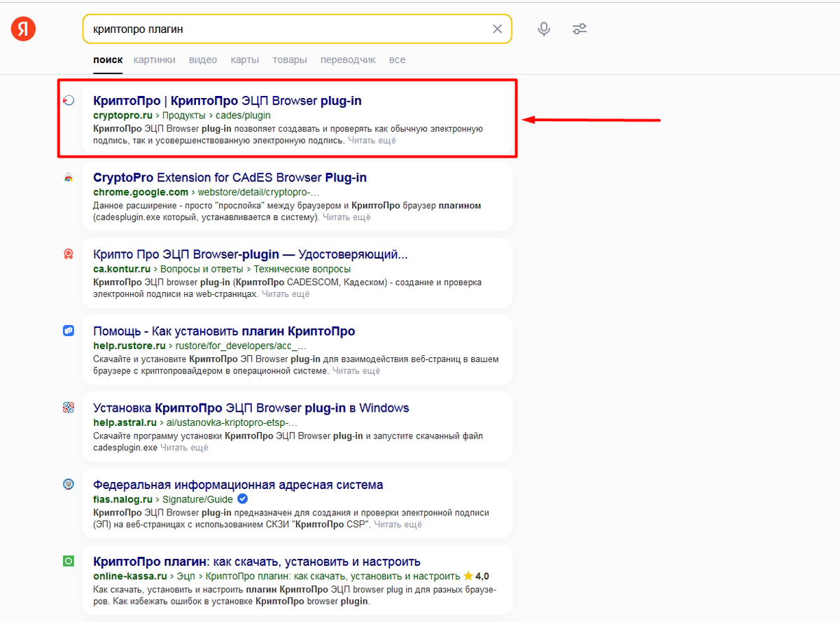The image size is (840, 622).
Task: Click verified checkmark badge next to Signature/Guide
Action: click(x=243, y=499)
